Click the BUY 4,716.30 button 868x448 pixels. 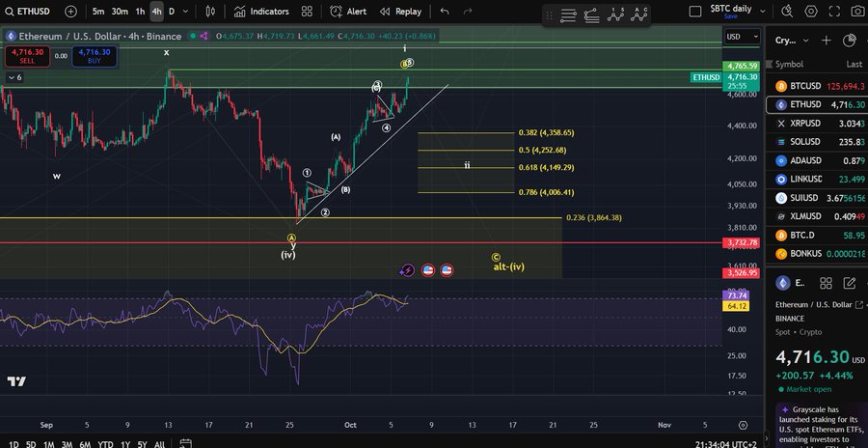(95, 56)
